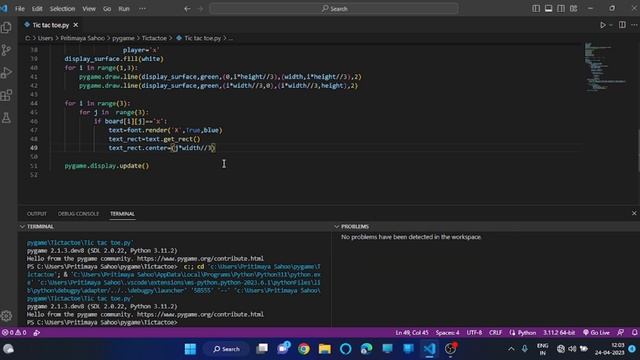This screenshot has width=640, height=360.
Task: Run the Python file with play button
Action: pyautogui.click(x=602, y=25)
